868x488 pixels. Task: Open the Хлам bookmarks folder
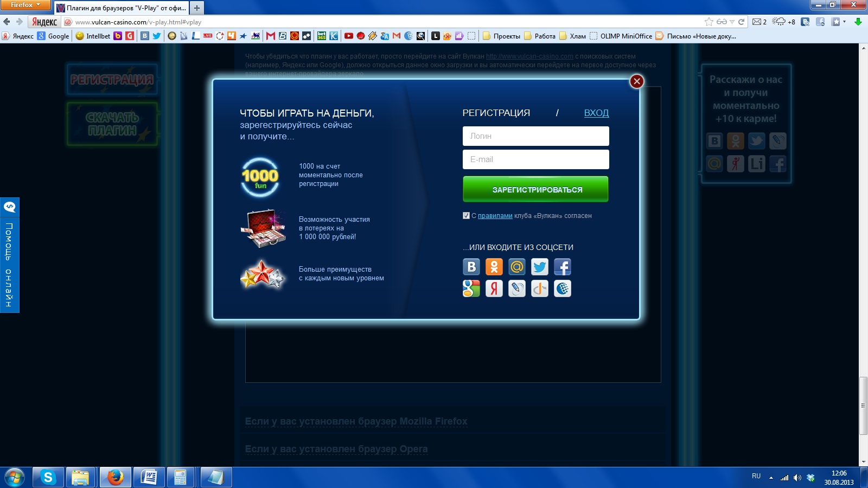pos(572,36)
